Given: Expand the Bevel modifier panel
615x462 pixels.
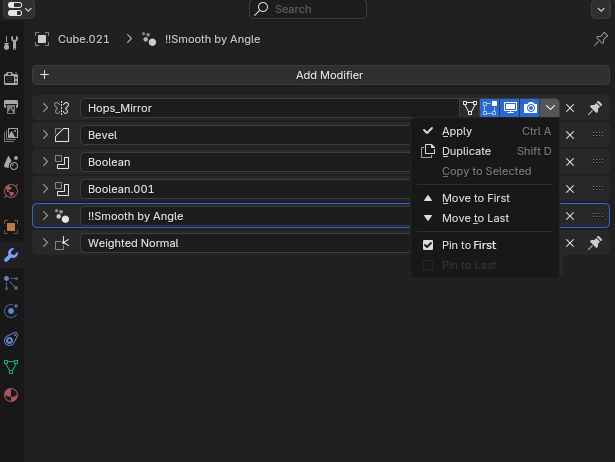Looking at the screenshot, I should tap(45, 135).
